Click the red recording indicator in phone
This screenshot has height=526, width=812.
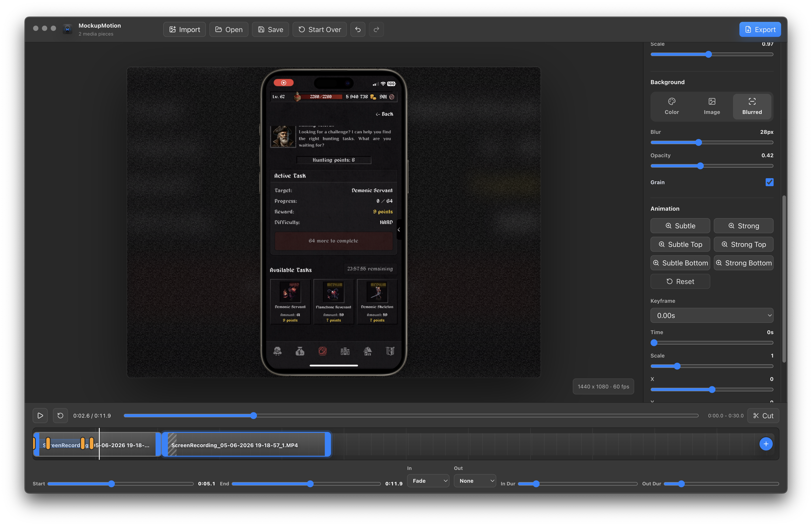(284, 83)
